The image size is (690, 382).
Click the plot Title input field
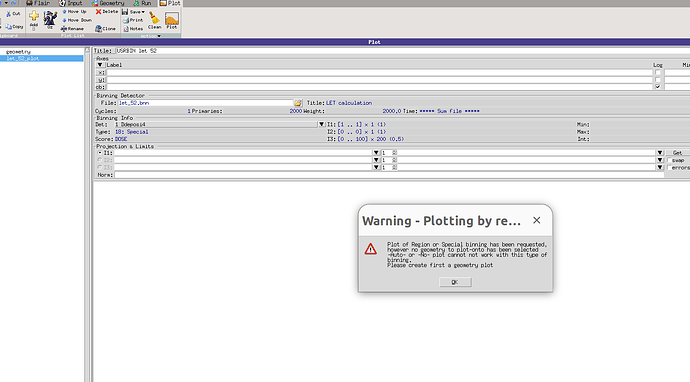click(x=402, y=51)
